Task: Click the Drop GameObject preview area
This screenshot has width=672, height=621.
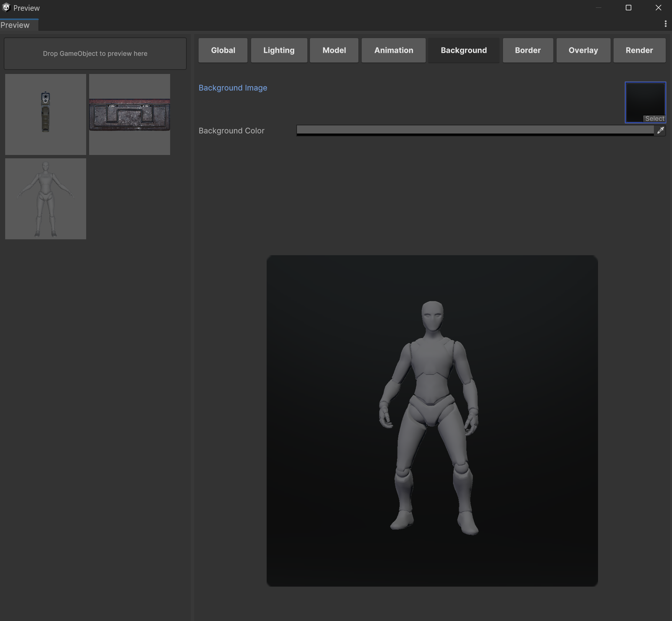Action: 95,54
